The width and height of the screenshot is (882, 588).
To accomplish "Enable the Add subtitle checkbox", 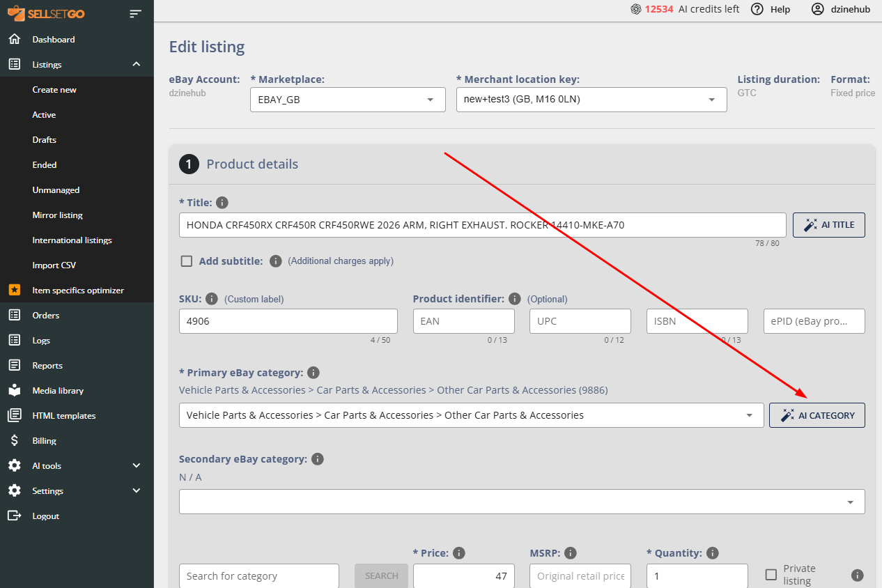I will click(187, 261).
